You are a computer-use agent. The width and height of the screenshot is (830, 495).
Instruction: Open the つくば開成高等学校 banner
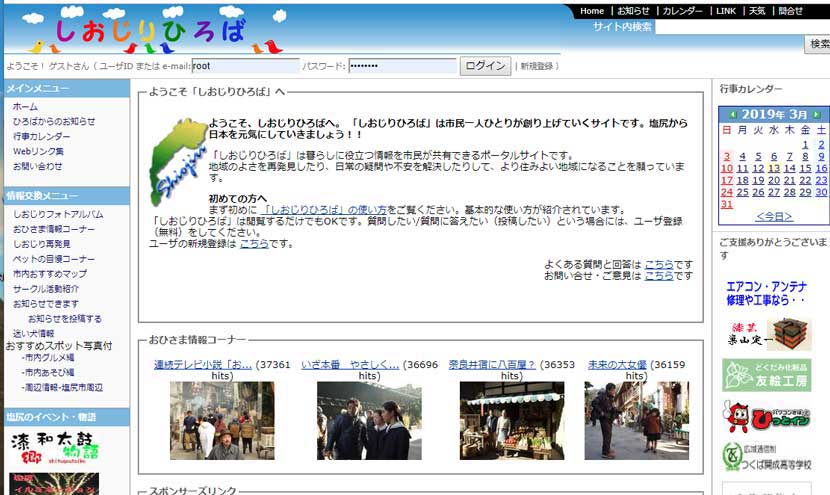(766, 457)
